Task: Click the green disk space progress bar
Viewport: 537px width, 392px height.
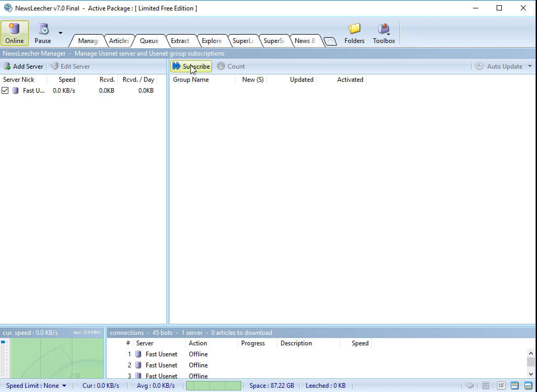Action: pos(213,386)
